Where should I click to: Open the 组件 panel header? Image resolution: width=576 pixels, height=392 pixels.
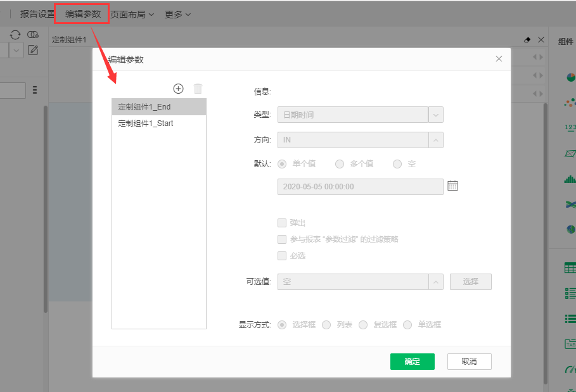click(x=566, y=41)
